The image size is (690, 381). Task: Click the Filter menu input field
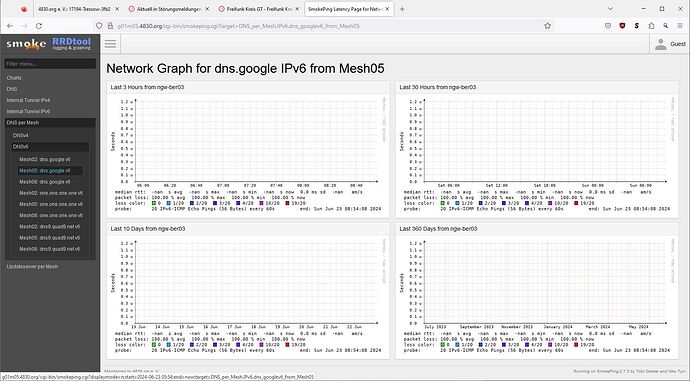50,64
